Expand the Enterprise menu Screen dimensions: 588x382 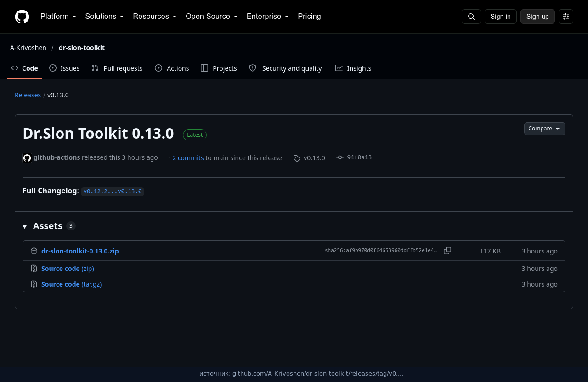pyautogui.click(x=268, y=17)
